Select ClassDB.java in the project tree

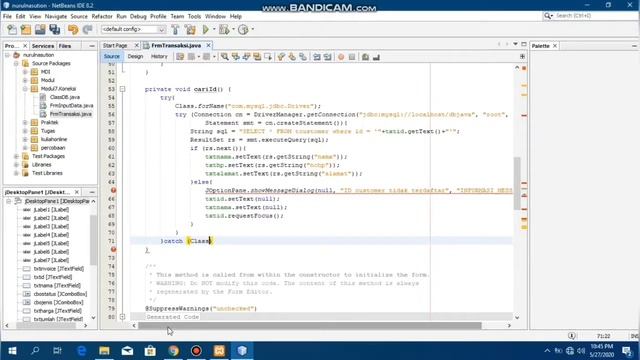click(64, 97)
